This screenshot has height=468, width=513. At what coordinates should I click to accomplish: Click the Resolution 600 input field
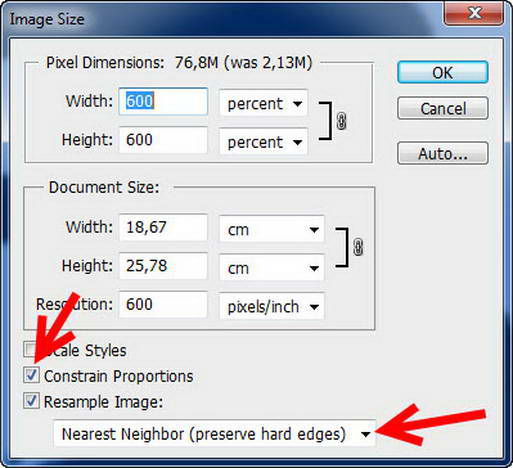click(163, 304)
